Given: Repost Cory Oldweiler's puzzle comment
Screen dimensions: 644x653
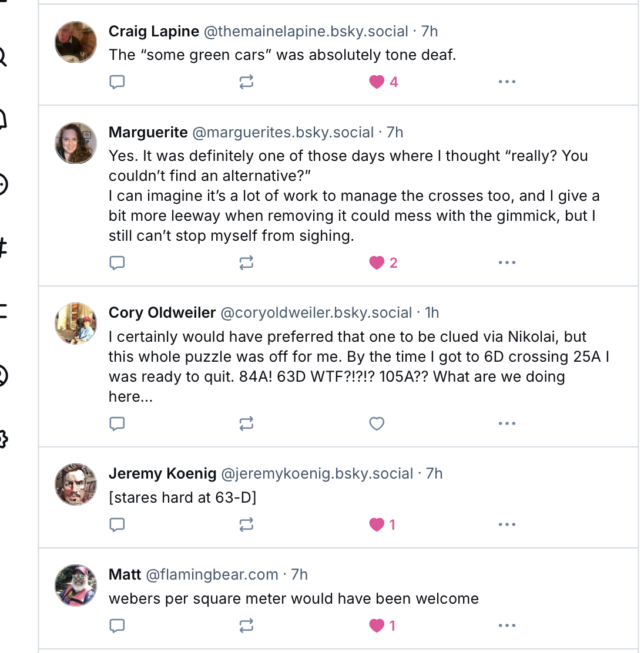Looking at the screenshot, I should tap(246, 423).
